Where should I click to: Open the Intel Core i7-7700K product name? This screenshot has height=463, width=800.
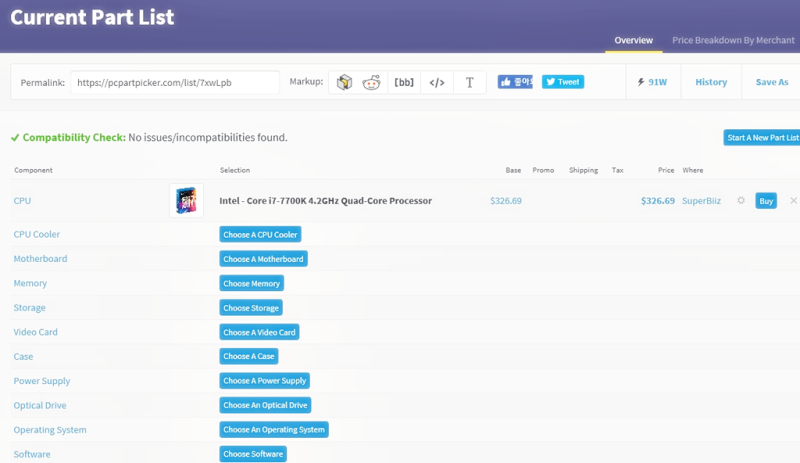tap(326, 201)
